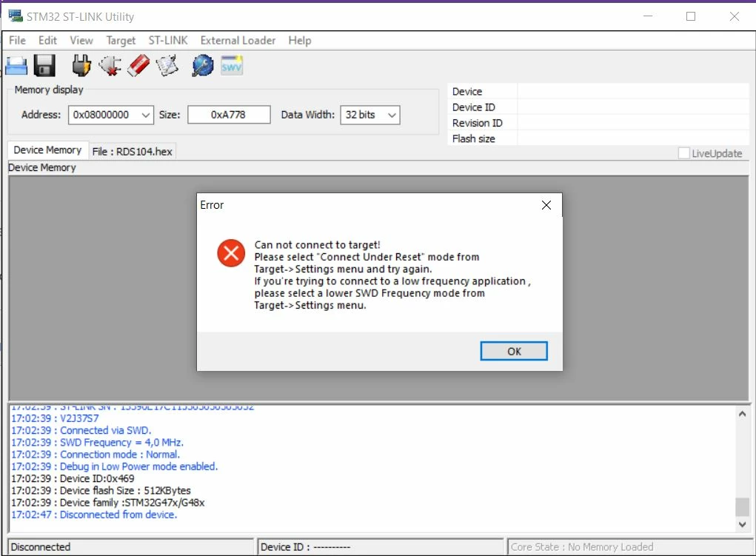
Task: Maximize the ST-LINK Utility window
Action: [x=691, y=16]
